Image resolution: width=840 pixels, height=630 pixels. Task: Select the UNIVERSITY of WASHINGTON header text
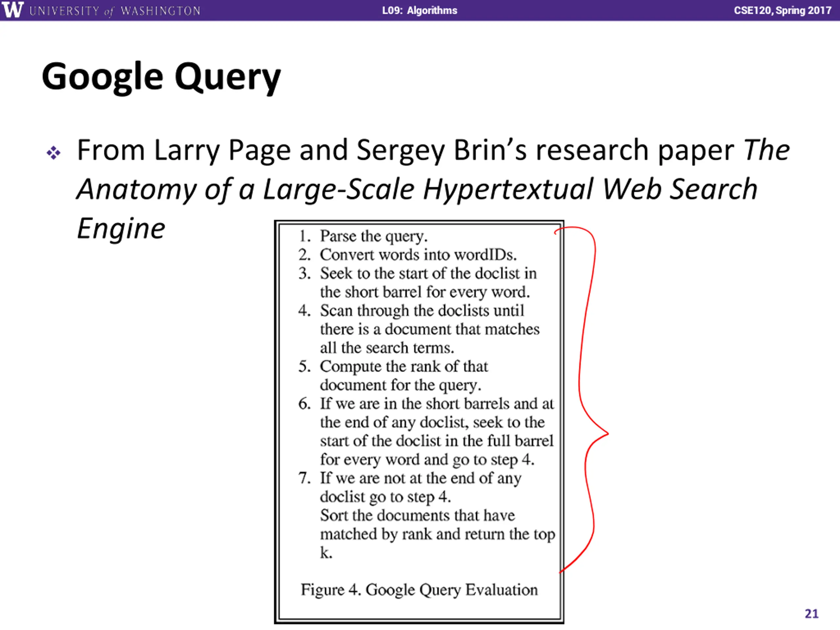click(115, 10)
